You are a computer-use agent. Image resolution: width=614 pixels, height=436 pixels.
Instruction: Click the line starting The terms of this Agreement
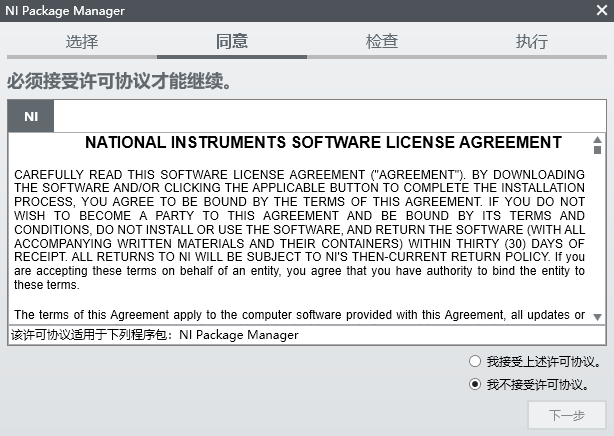tap(300, 315)
